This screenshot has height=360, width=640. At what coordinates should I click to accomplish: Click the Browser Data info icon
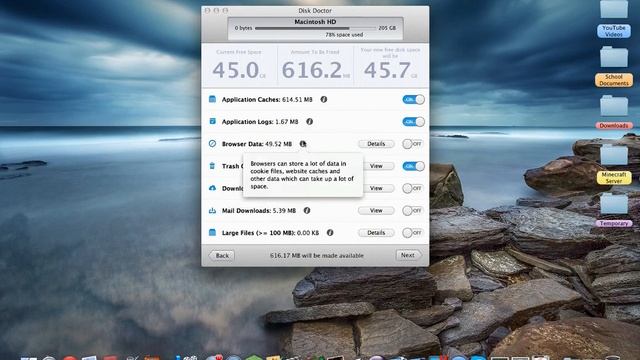coord(303,144)
